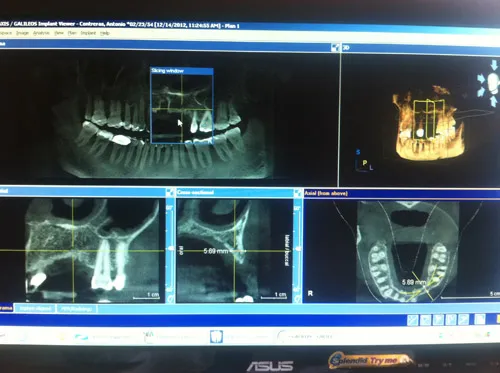
Task: Click the Slicing window title bar
Action: (x=182, y=71)
